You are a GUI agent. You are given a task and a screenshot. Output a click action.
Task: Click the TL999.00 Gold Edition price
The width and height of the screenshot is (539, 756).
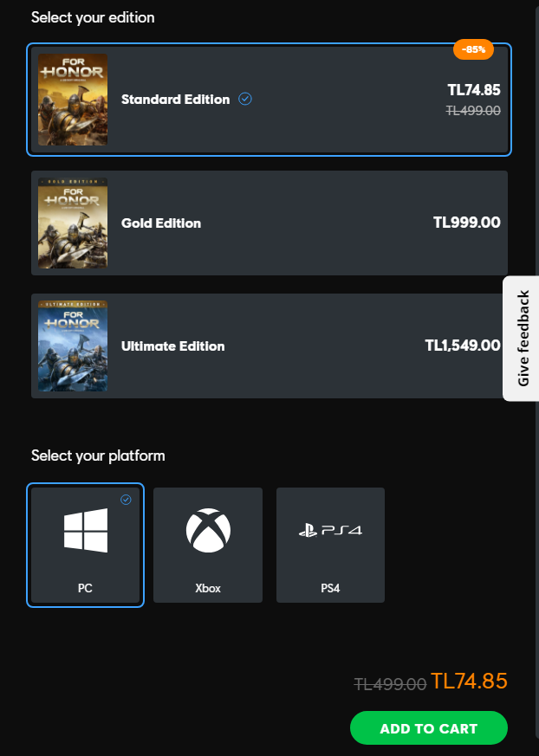coord(466,223)
